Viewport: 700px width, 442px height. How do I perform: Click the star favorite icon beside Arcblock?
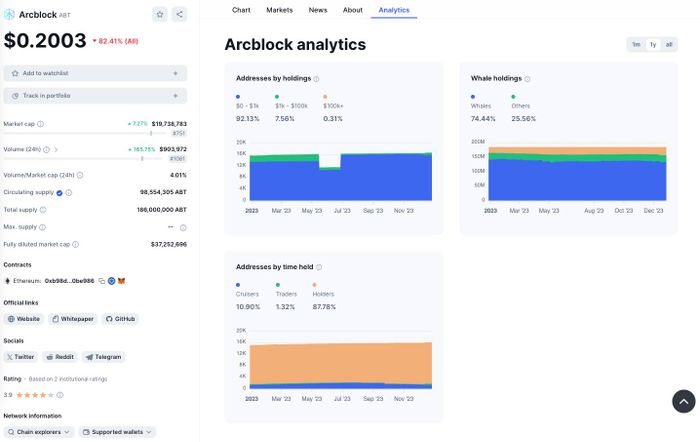coord(160,14)
